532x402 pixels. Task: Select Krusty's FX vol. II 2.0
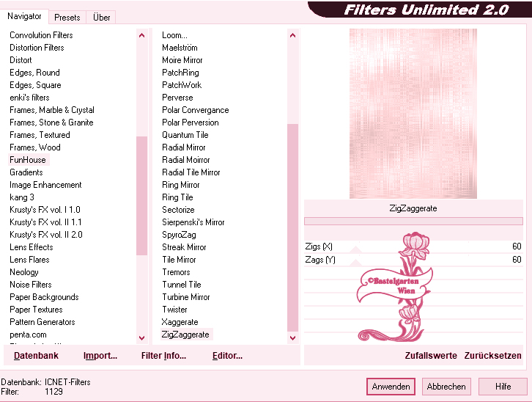46,235
